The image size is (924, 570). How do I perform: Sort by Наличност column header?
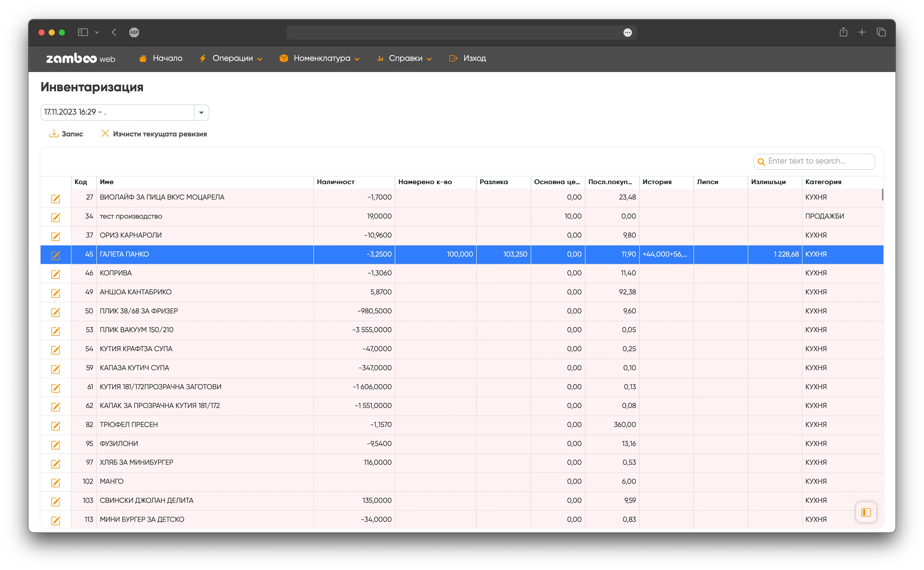coord(335,182)
